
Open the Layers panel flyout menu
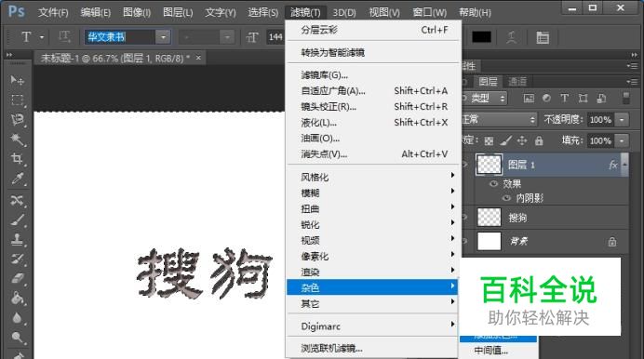[x=632, y=81]
